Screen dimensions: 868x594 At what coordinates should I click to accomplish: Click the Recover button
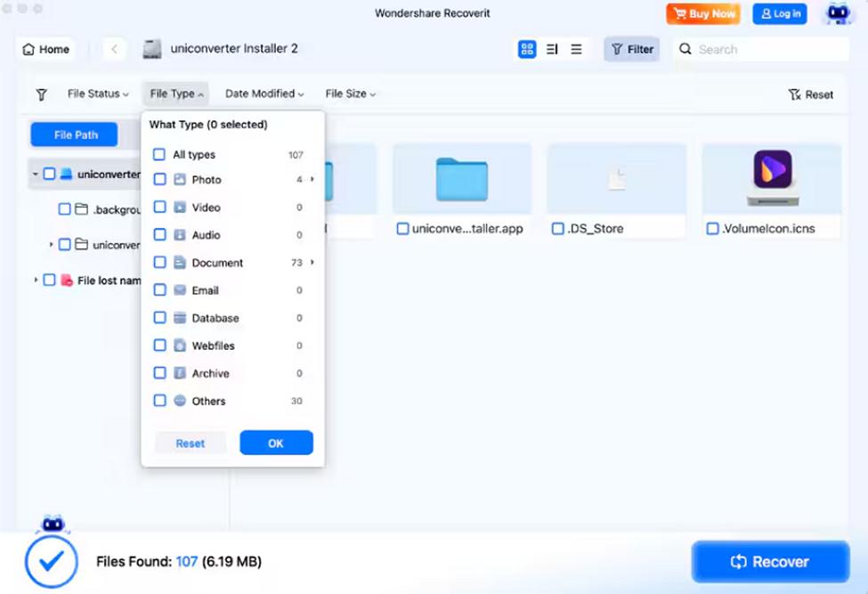click(x=770, y=562)
